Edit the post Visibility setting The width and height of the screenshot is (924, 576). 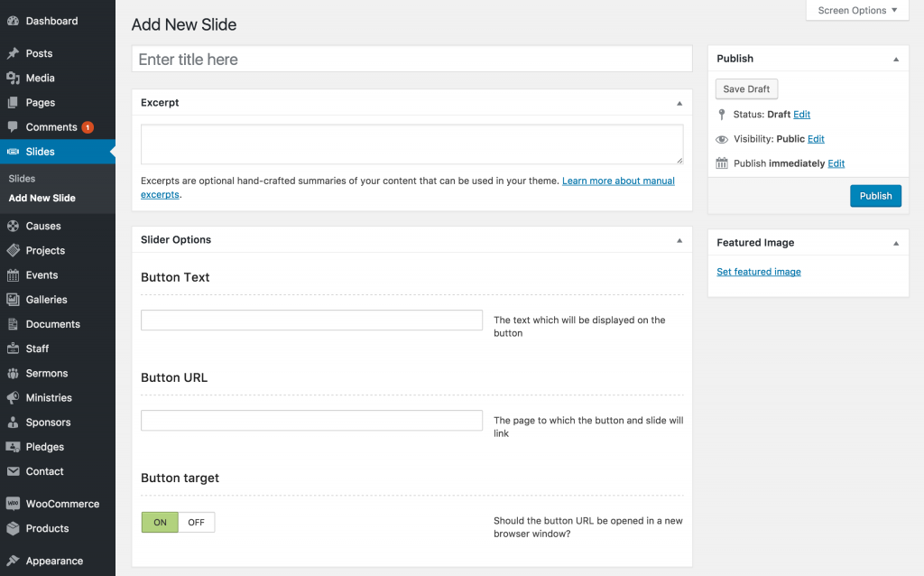(816, 138)
